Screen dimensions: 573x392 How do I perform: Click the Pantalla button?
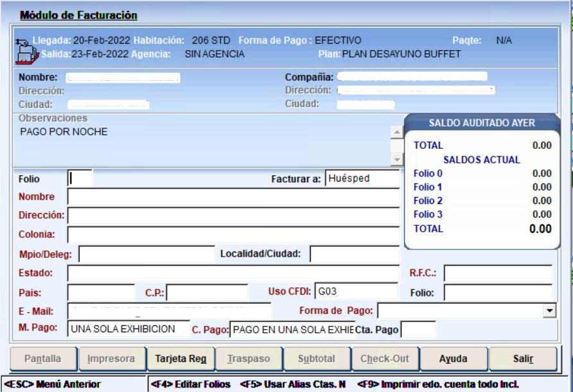tap(43, 359)
